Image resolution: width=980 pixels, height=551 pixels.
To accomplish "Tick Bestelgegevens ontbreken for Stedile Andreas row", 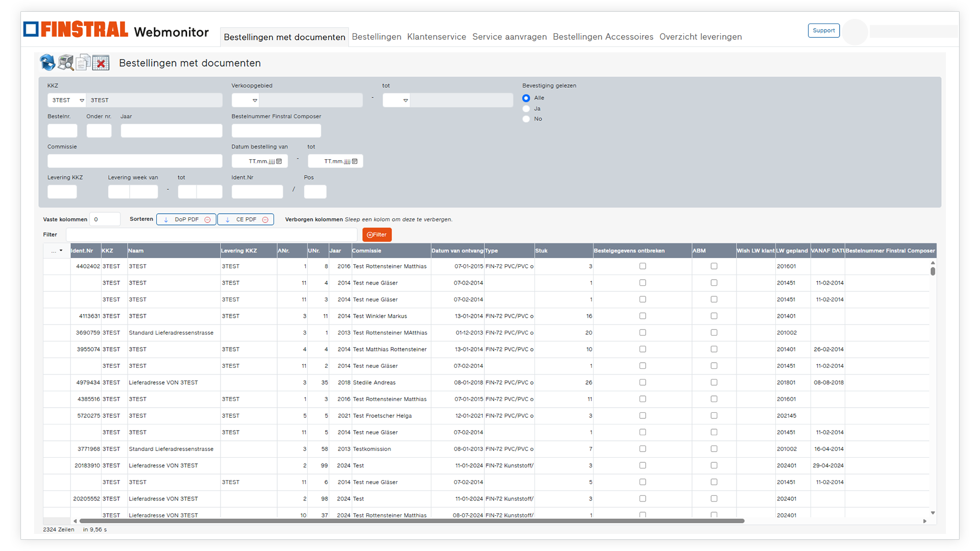I will [643, 383].
